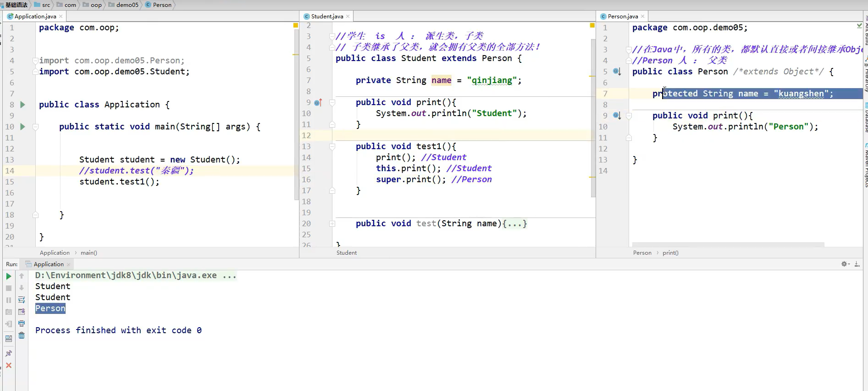This screenshot has height=391, width=868.
Task: Click the Restore layout icon in Run panel
Action: pyautogui.click(x=8, y=339)
